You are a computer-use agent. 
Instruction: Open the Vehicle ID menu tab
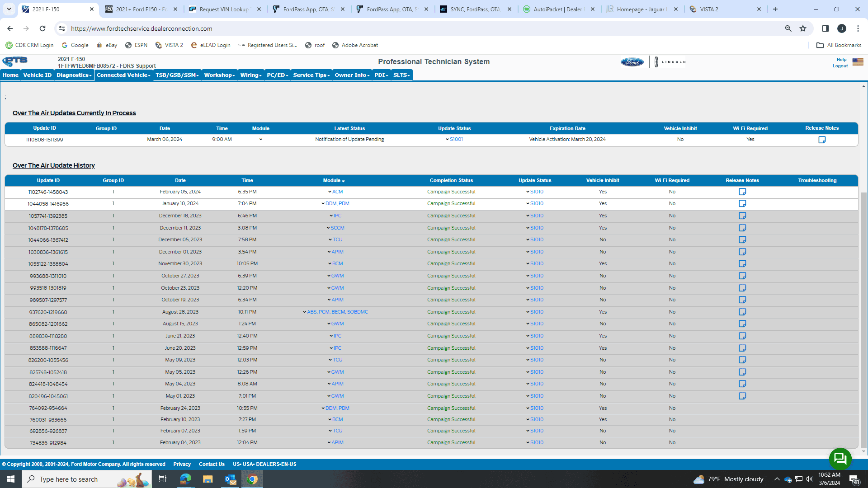click(x=38, y=75)
